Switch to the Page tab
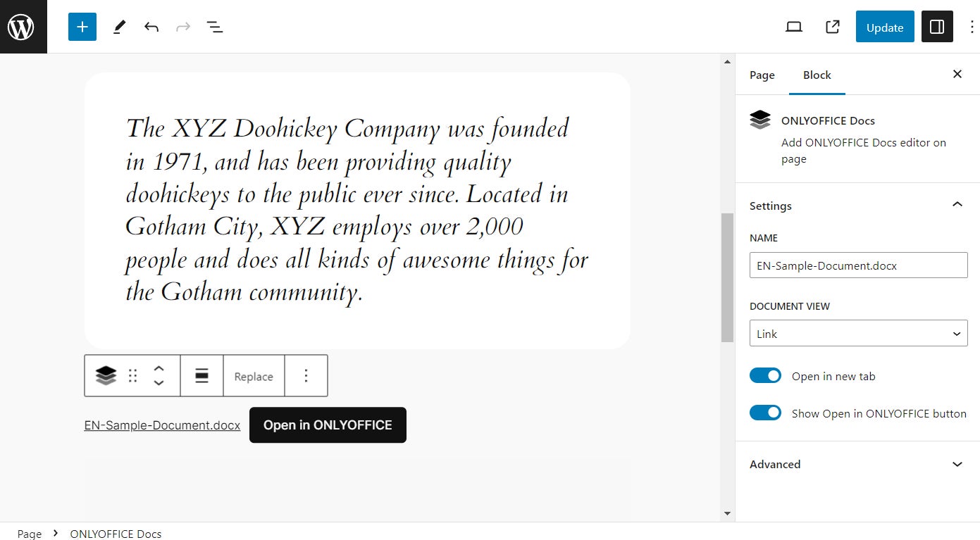Screen dimensions: 980x540 click(762, 75)
